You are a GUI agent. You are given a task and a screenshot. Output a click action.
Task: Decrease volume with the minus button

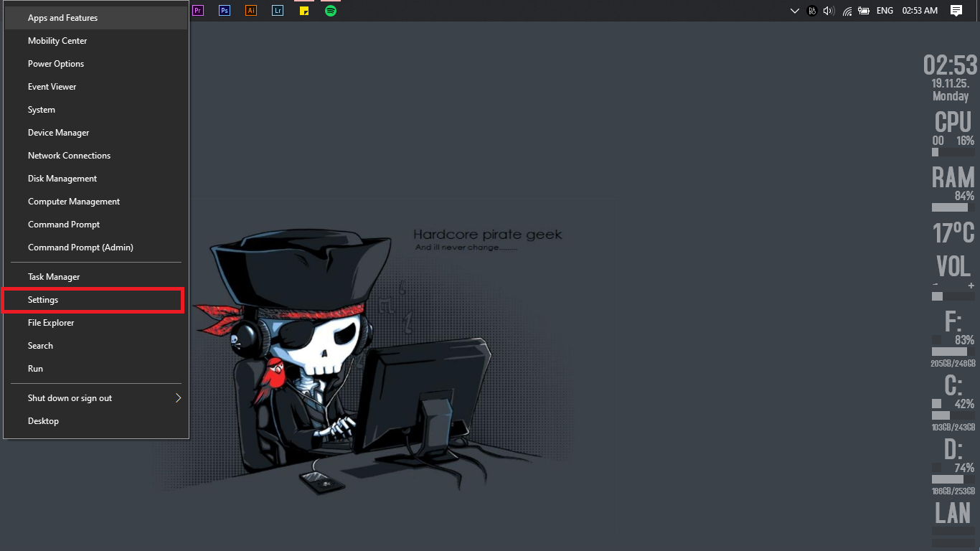[936, 286]
